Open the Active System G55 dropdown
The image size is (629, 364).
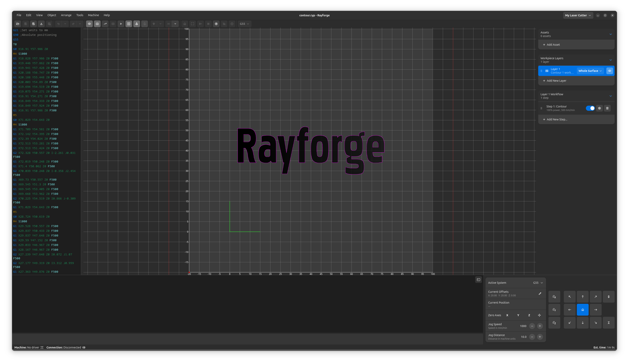(x=537, y=283)
